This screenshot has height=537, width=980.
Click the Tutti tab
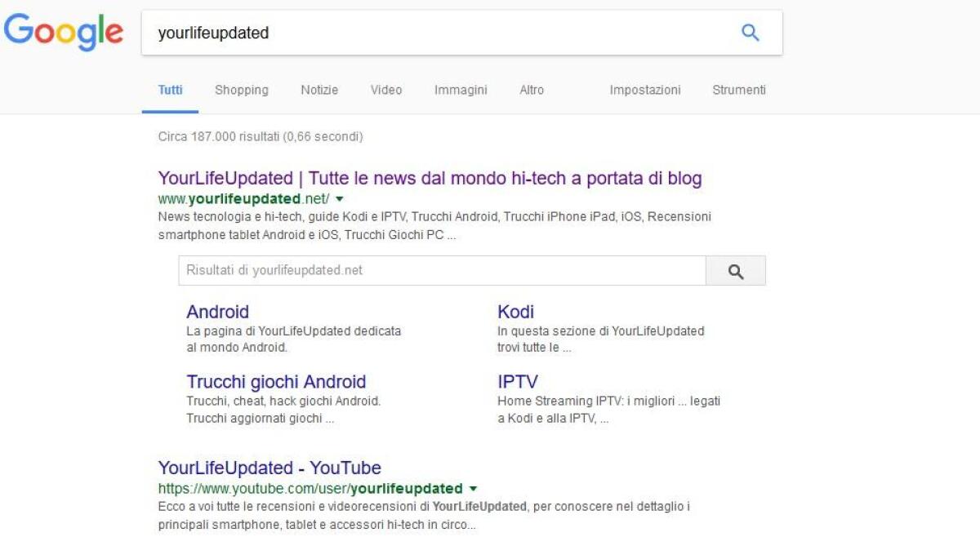pos(170,90)
